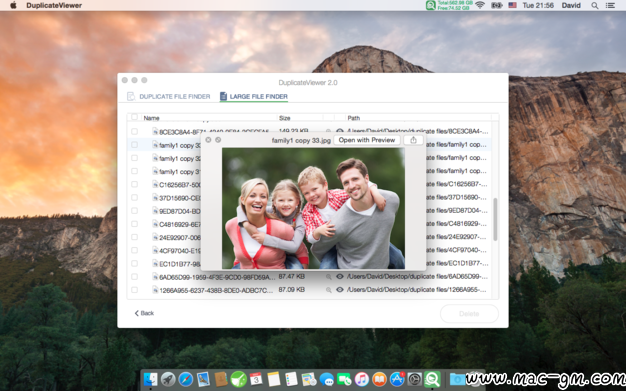Viewport: 626px width, 391px height.
Task: Launch iTunes from the dock
Action: tap(362, 379)
